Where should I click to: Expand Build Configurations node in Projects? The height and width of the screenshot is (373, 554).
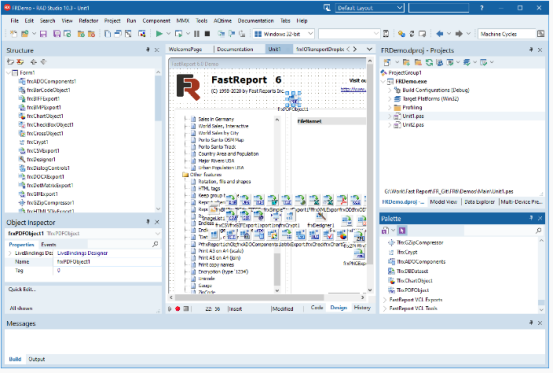pyautogui.click(x=390, y=90)
